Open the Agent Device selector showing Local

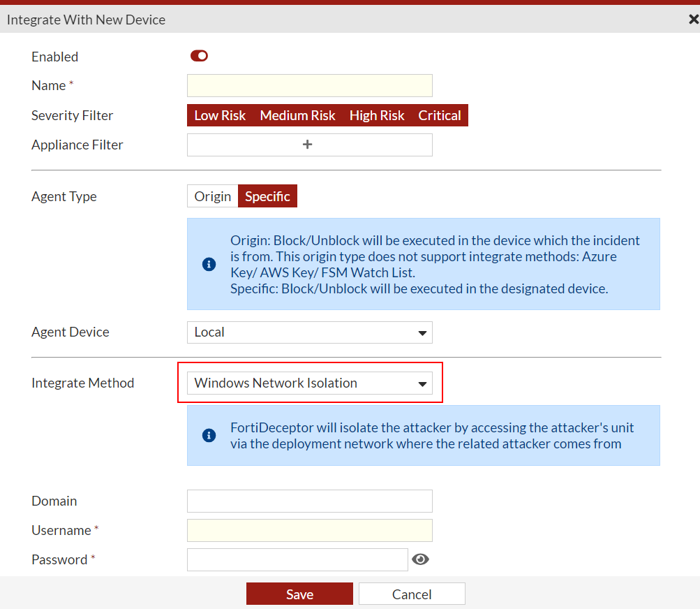(x=309, y=332)
